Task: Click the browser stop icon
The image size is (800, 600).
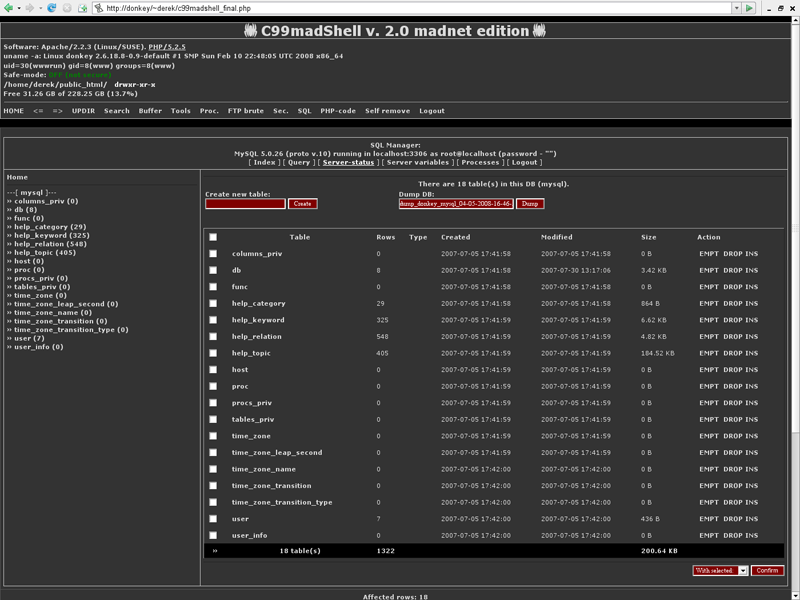Action: 67,8
